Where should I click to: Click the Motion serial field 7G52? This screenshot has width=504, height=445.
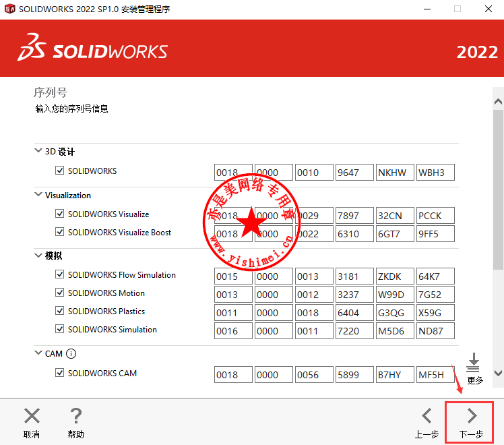pyautogui.click(x=435, y=295)
